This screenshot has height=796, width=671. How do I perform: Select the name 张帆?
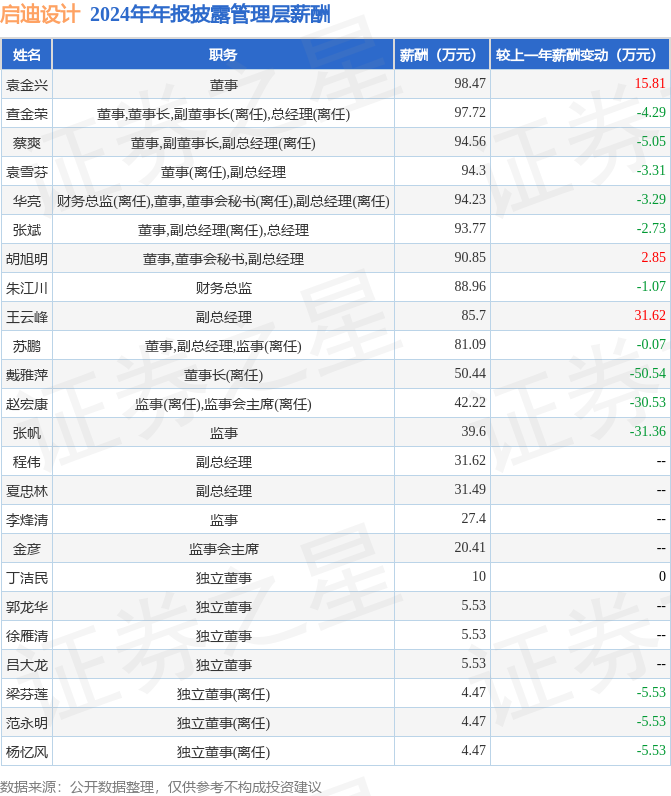(26, 433)
